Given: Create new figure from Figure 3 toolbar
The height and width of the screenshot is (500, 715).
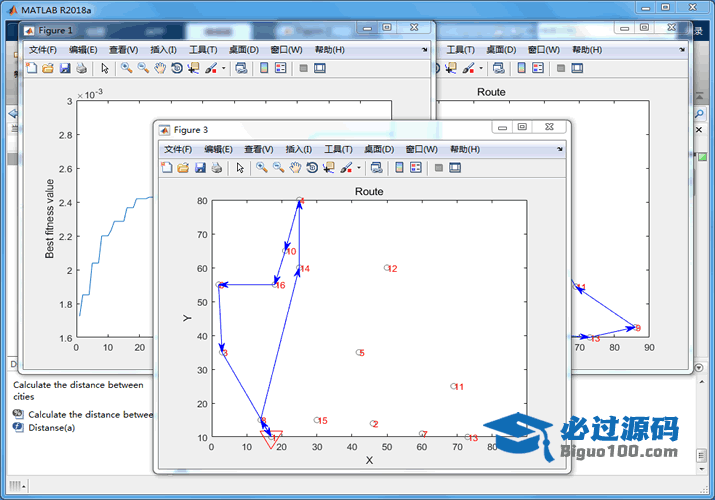Looking at the screenshot, I should 167,168.
